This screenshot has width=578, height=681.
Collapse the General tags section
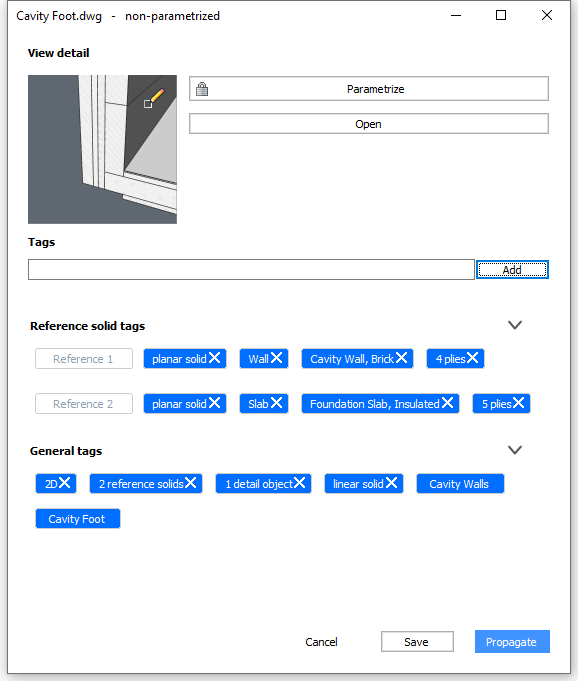pyautogui.click(x=515, y=450)
